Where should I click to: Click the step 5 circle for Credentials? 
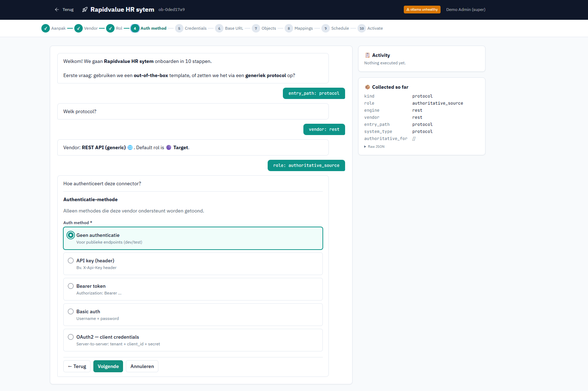[179, 28]
